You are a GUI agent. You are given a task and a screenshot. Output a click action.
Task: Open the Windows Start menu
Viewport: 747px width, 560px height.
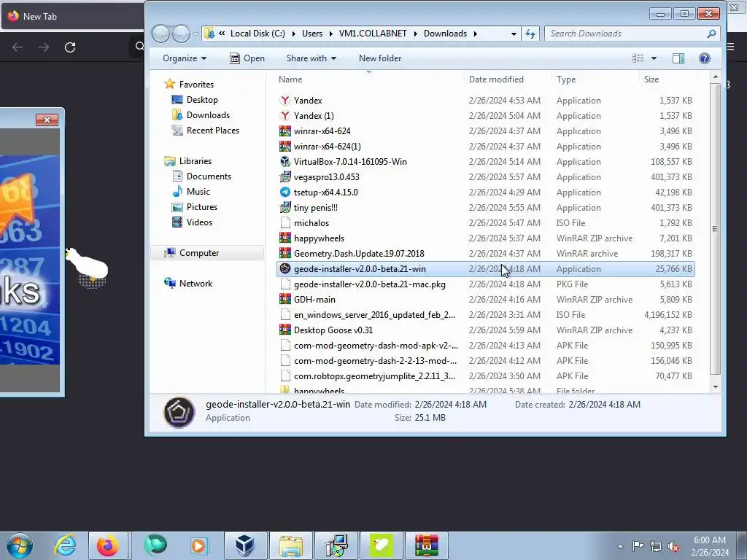coord(19,545)
